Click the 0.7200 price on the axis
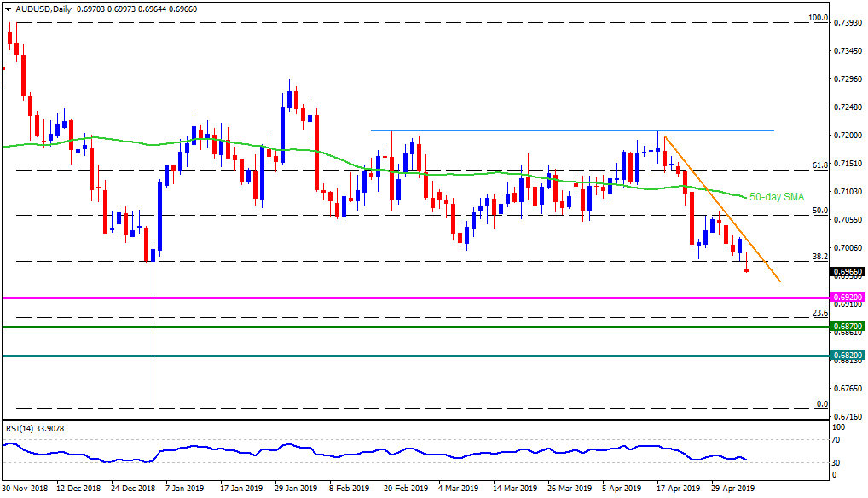This screenshot has height=498, width=868. click(847, 136)
